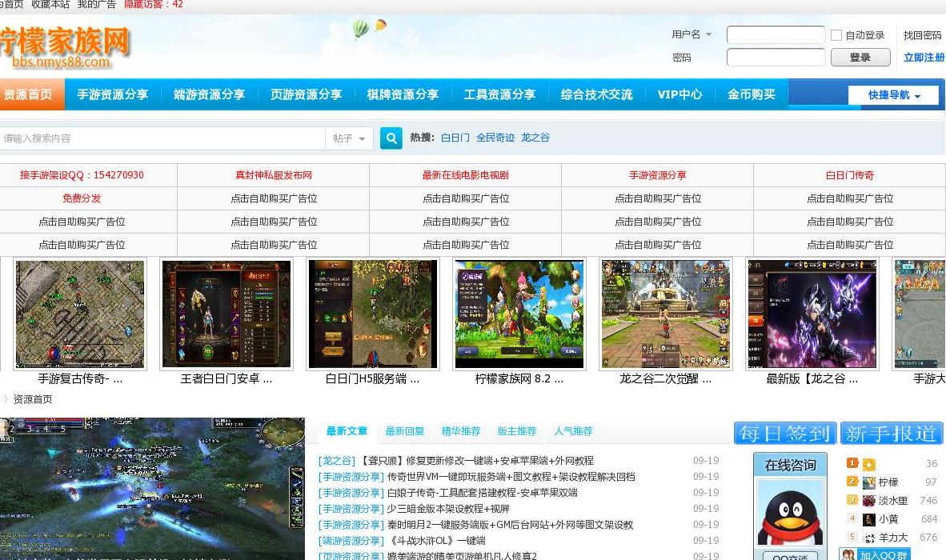Open post 《斗战水浒OL》一键端
Image resolution: width=946 pixels, height=560 pixels.
(x=436, y=541)
